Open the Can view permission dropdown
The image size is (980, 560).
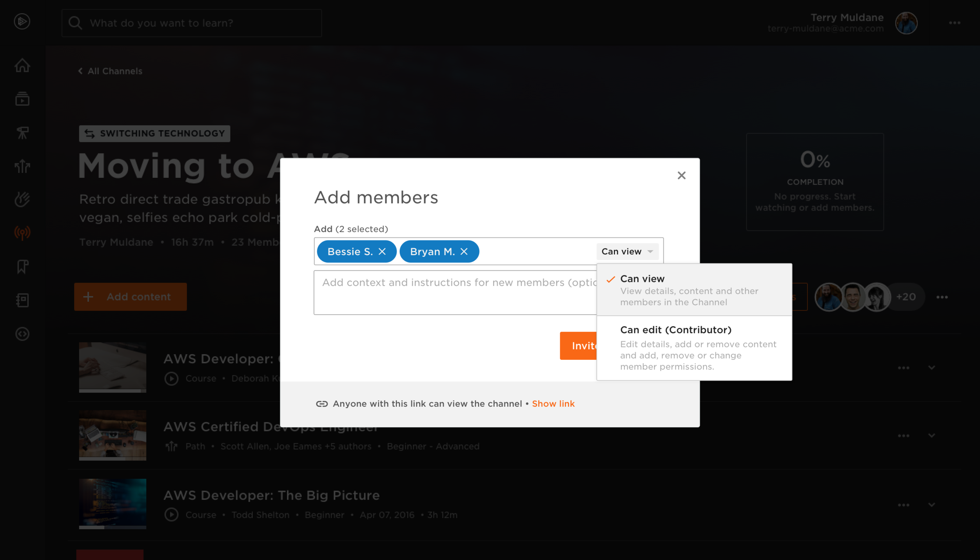pyautogui.click(x=627, y=252)
